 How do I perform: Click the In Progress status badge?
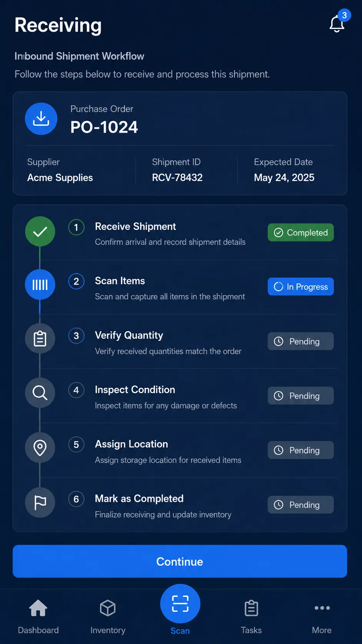click(301, 287)
